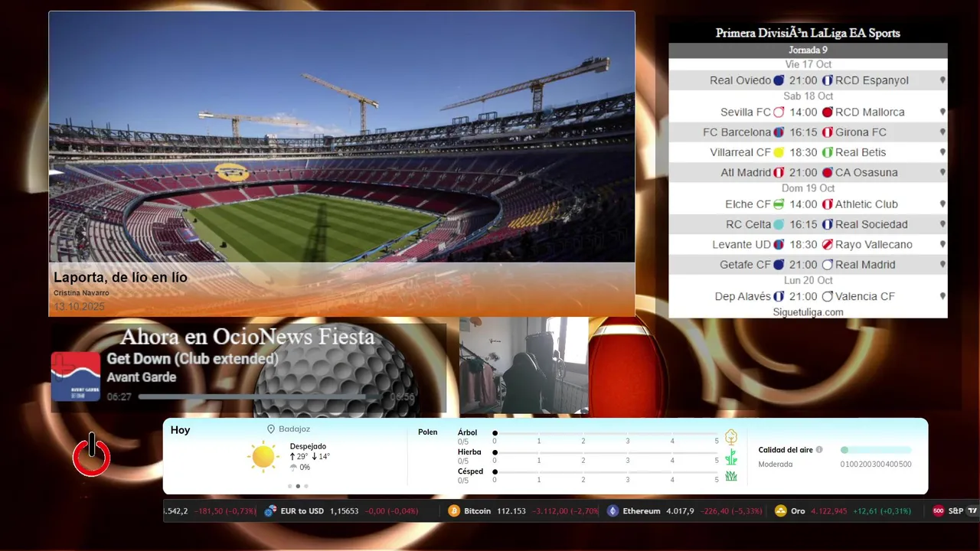The image size is (980, 551).
Task: Click the Oro price 4.122,945
Action: pos(829,510)
